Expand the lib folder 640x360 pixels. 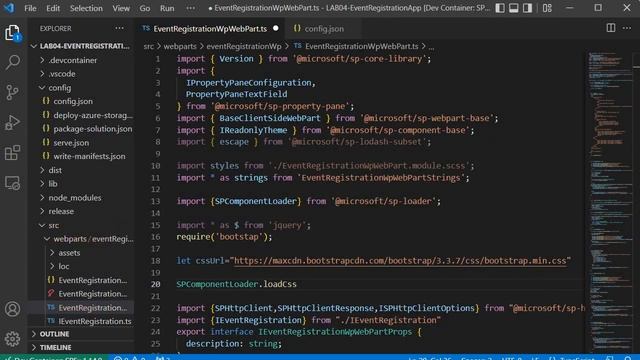(x=82, y=184)
